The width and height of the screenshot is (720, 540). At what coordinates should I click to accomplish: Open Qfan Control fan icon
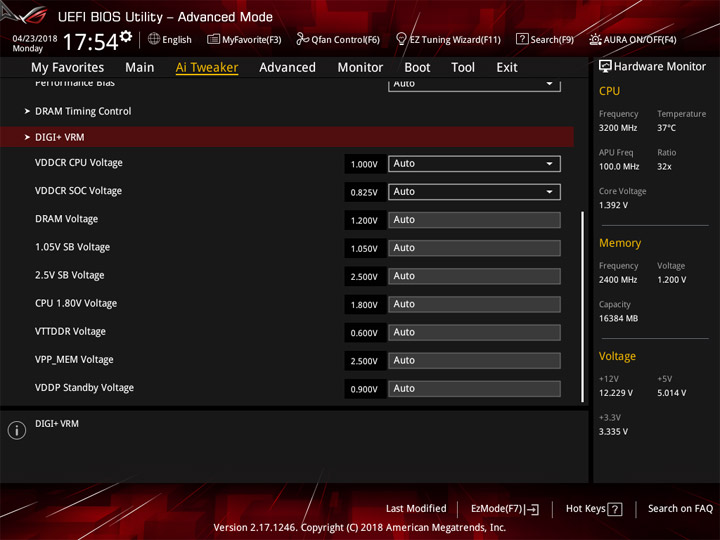302,39
